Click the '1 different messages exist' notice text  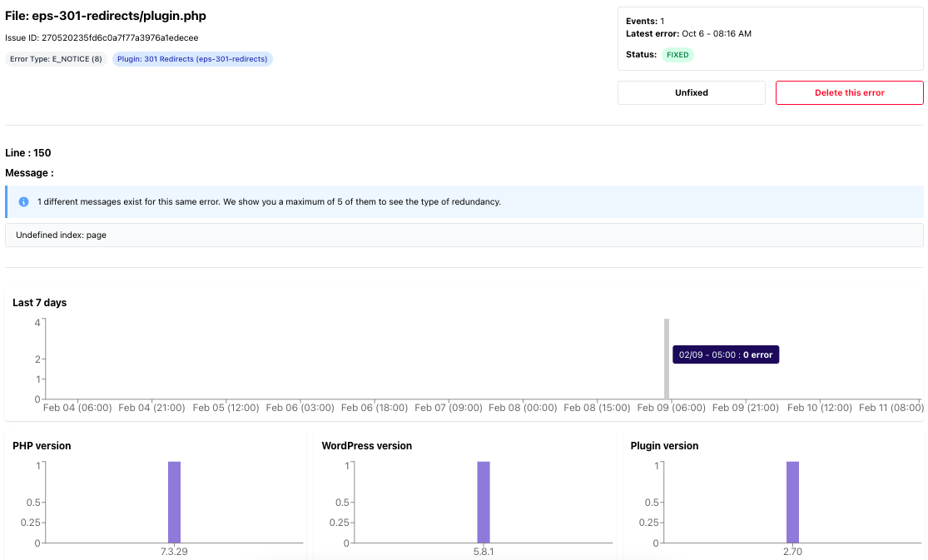point(270,202)
